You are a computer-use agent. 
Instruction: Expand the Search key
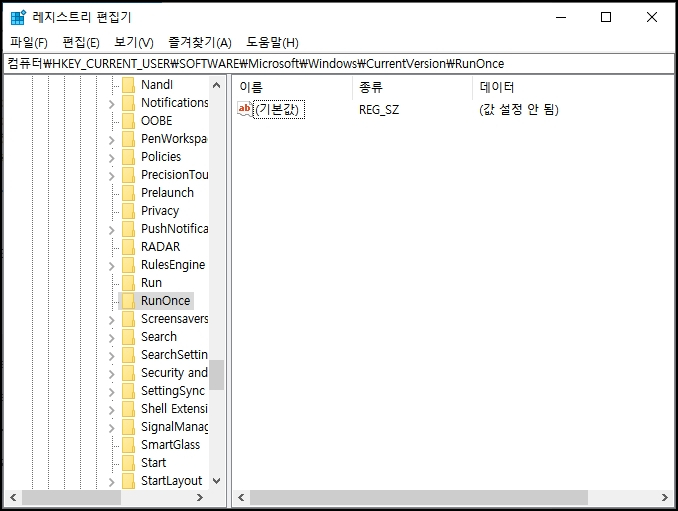(112, 338)
